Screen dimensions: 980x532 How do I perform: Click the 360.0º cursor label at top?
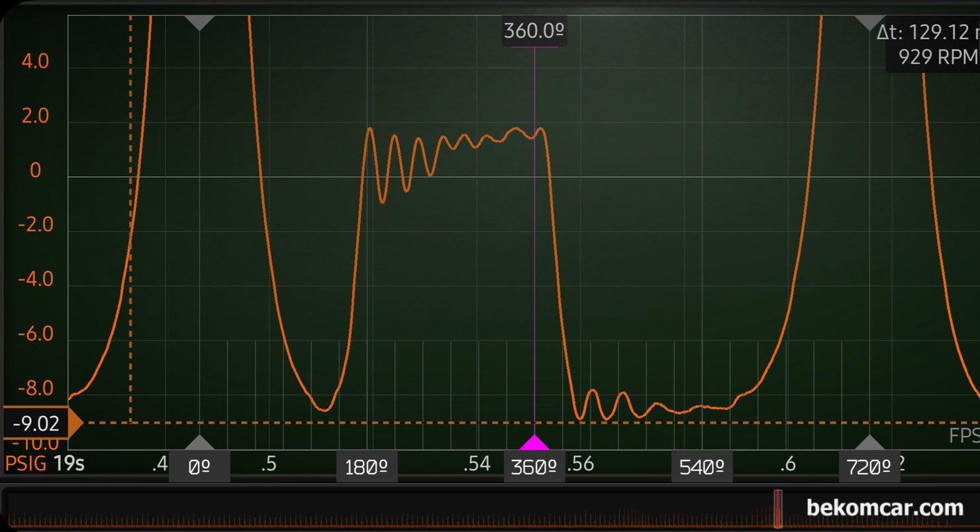(x=534, y=31)
